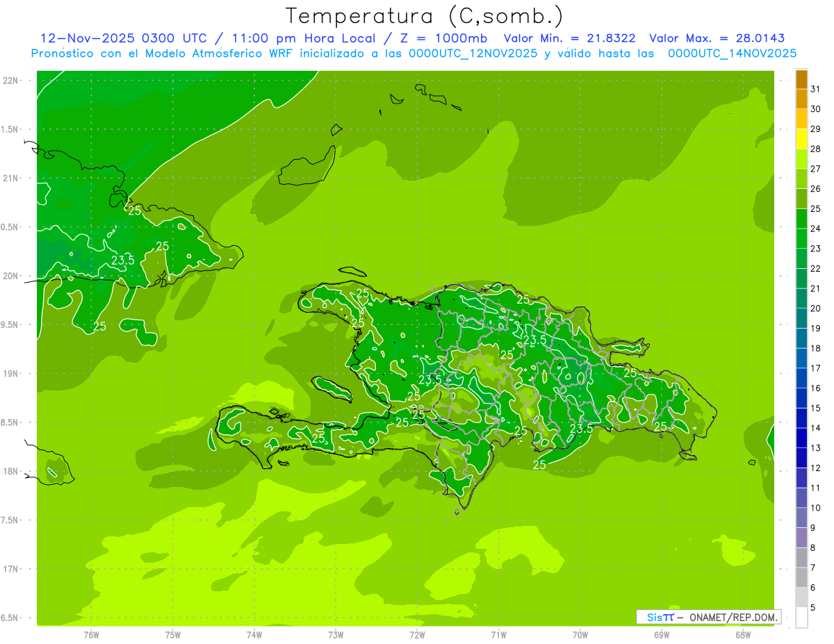The image size is (834, 644).
Task: Click the legend value "27"
Action: coord(816,169)
